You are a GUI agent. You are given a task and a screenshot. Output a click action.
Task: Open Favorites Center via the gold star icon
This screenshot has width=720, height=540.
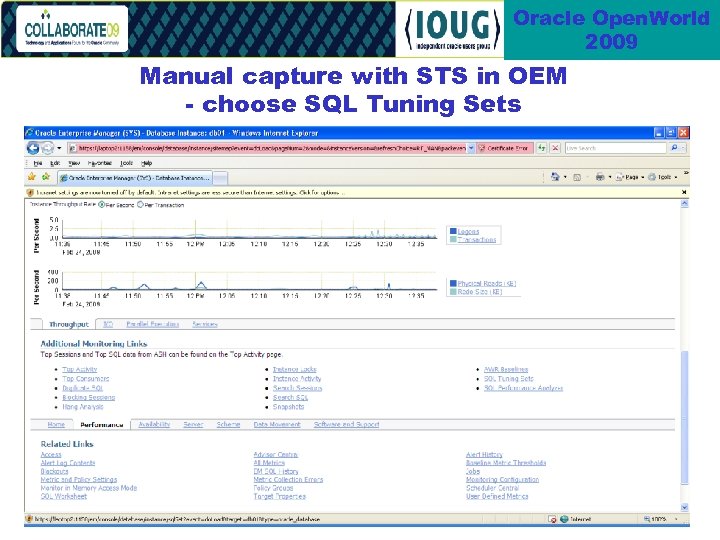(x=32, y=177)
